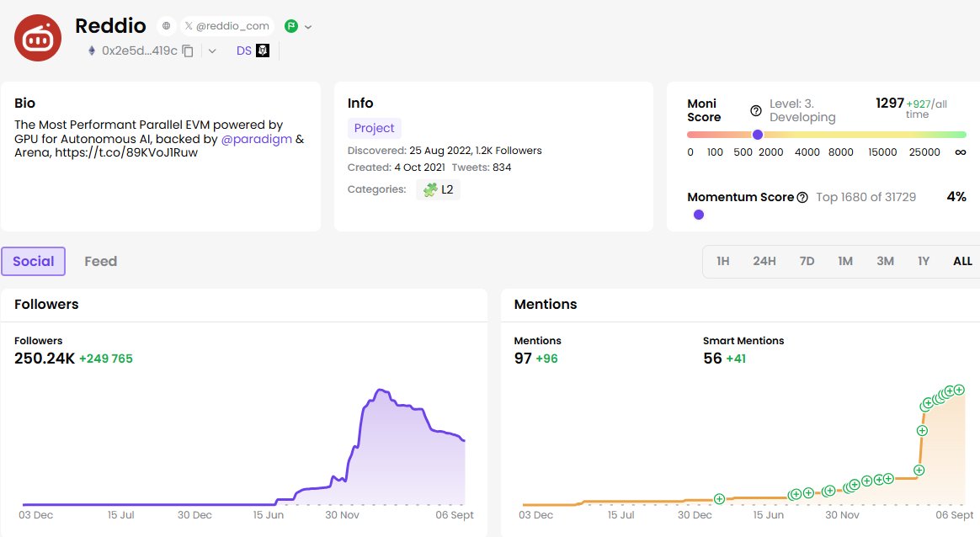Select the L2 category chip
The width and height of the screenshot is (980, 537).
[438, 189]
